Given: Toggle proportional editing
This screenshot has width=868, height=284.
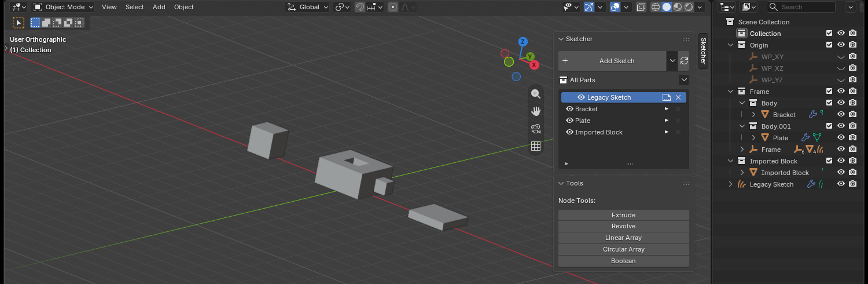Looking at the screenshot, I should [393, 7].
